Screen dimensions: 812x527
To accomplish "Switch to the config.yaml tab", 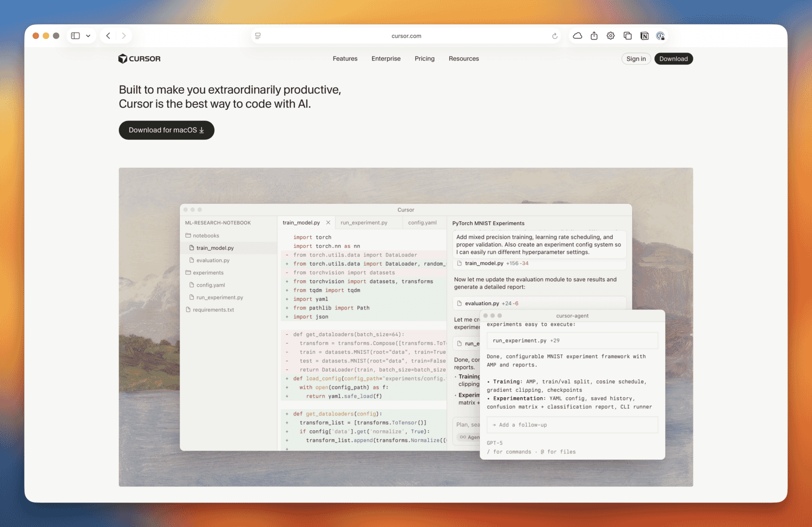I will (422, 222).
